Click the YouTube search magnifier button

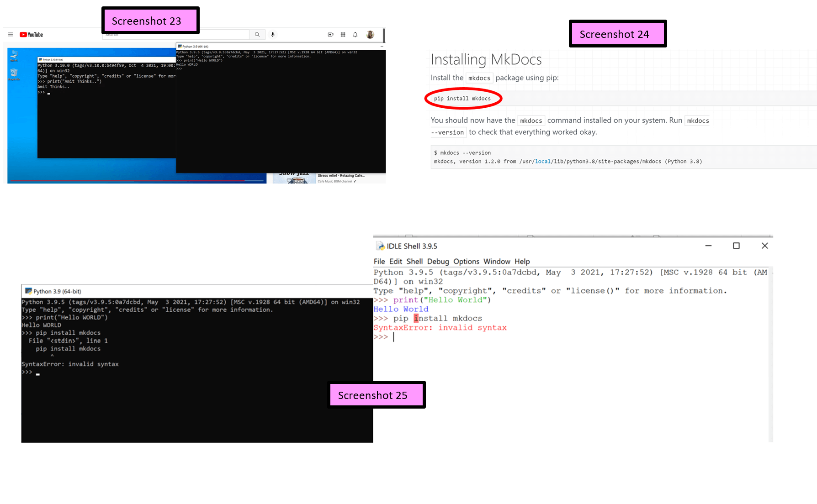[x=257, y=35]
